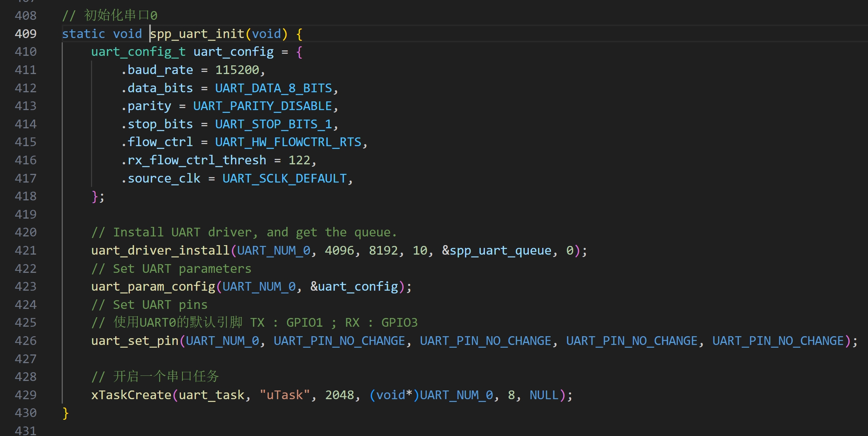Click the UART_DATA_8_BITS constant

click(273, 88)
